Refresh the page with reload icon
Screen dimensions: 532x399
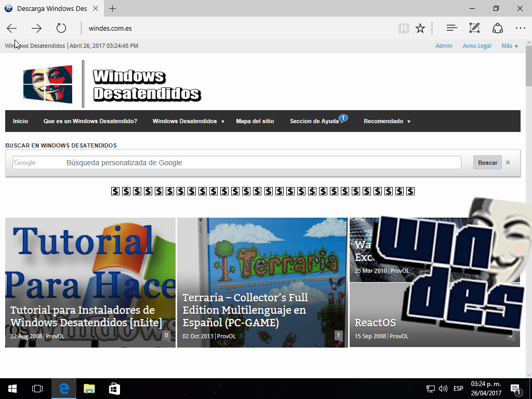[61, 28]
